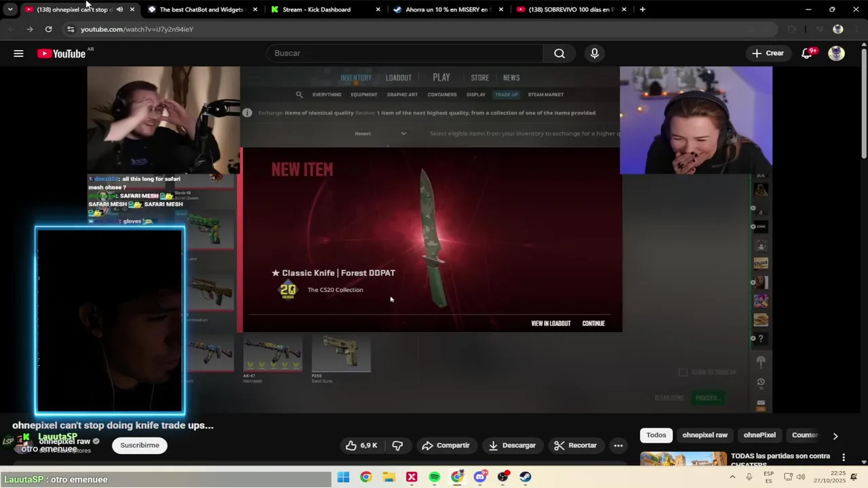868x488 pixels.
Task: Open the Chrome profile avatar
Action: coord(837,29)
